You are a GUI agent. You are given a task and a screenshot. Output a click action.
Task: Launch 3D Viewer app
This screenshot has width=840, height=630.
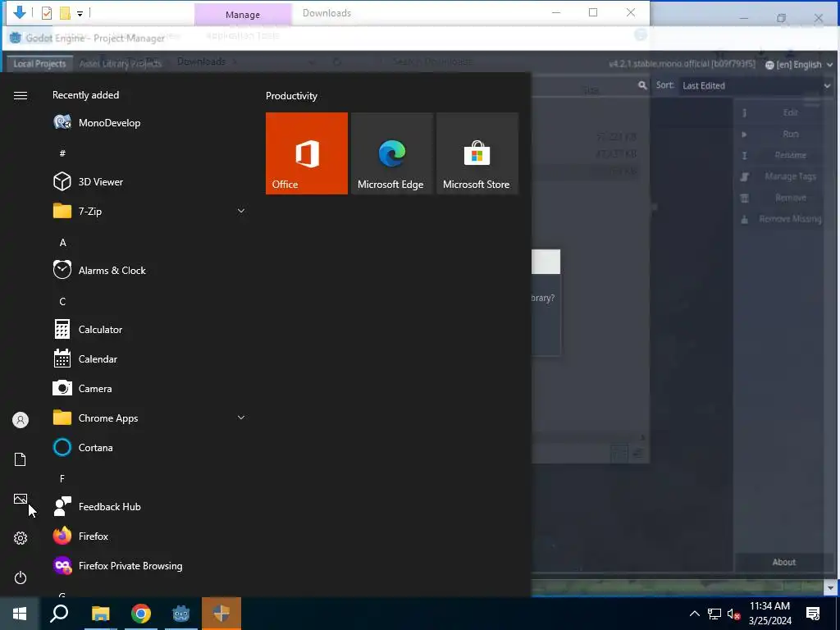[x=150, y=181]
